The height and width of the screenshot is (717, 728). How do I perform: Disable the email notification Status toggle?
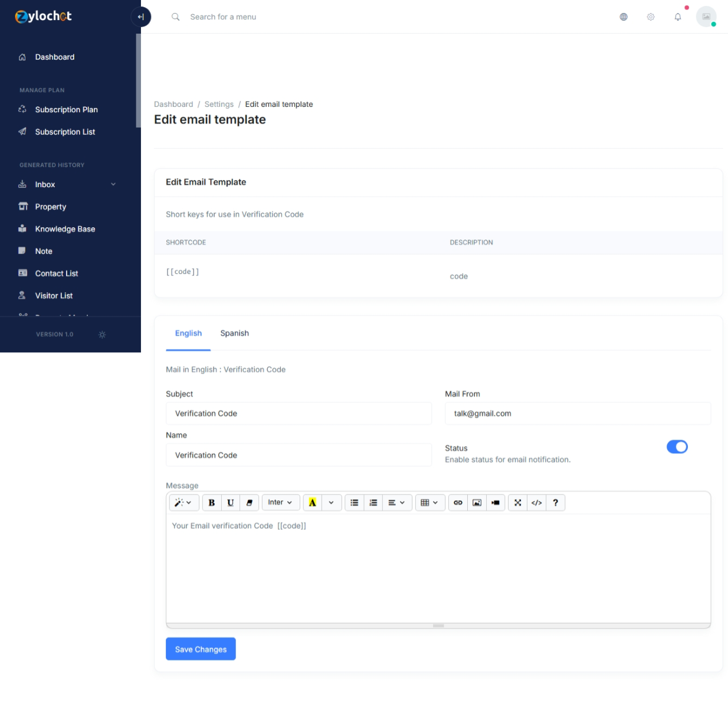(x=677, y=447)
